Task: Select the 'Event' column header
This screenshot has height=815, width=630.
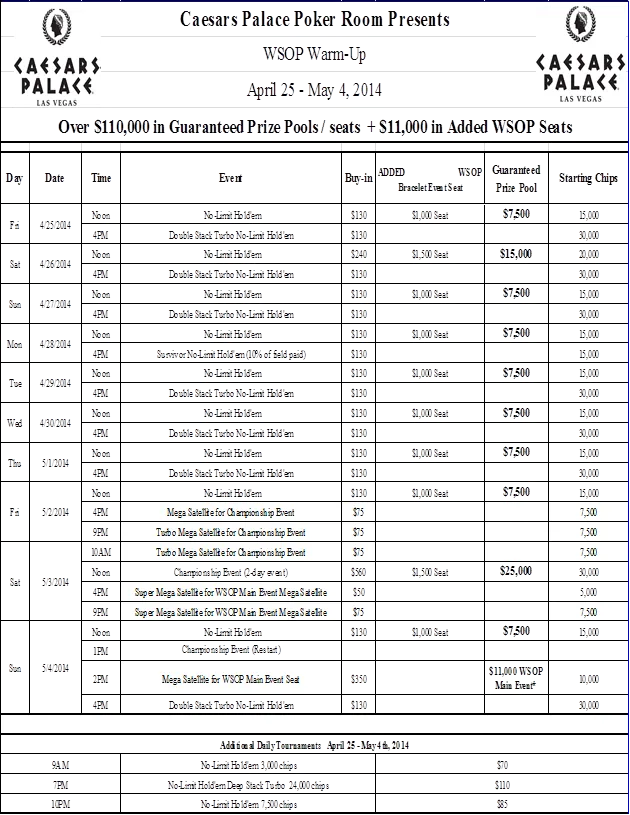Action: [232, 178]
